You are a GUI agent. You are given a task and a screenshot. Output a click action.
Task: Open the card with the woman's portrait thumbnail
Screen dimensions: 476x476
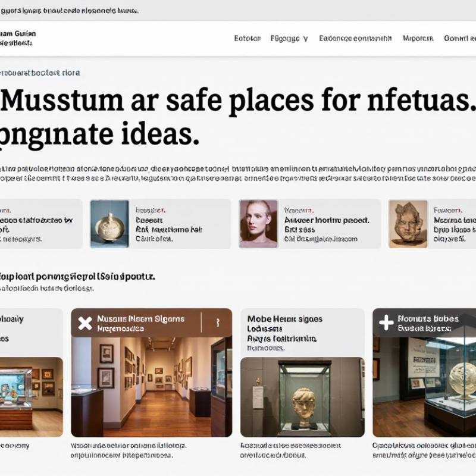point(309,224)
